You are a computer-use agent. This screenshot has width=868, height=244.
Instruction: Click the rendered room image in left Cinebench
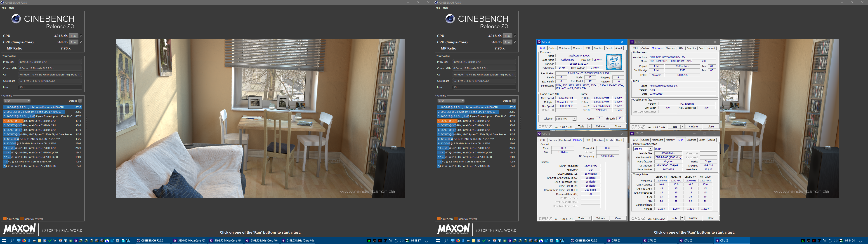pos(260,119)
